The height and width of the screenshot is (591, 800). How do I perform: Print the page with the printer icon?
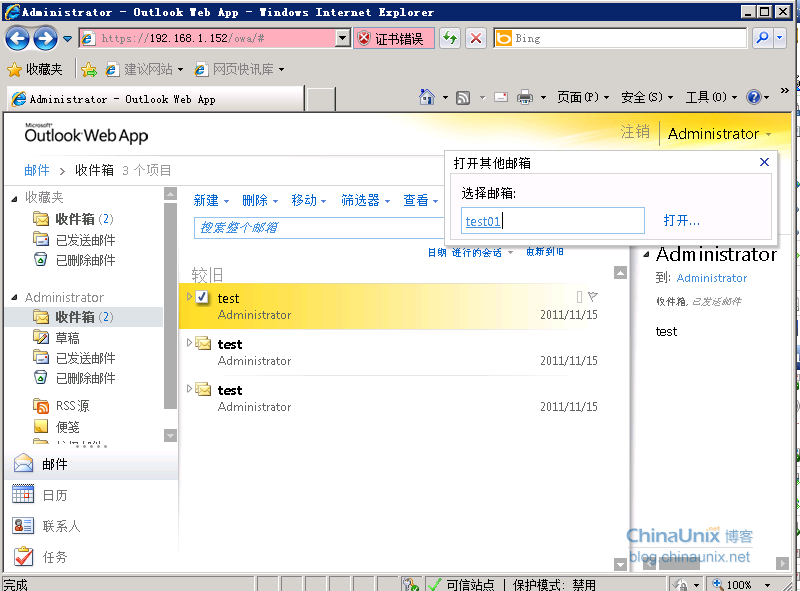tap(524, 97)
